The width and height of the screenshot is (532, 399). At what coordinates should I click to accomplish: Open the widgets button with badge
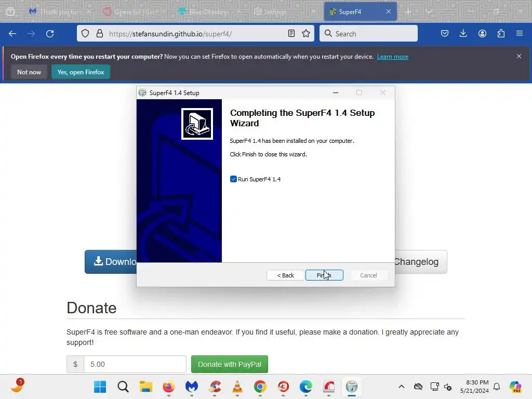click(x=17, y=387)
